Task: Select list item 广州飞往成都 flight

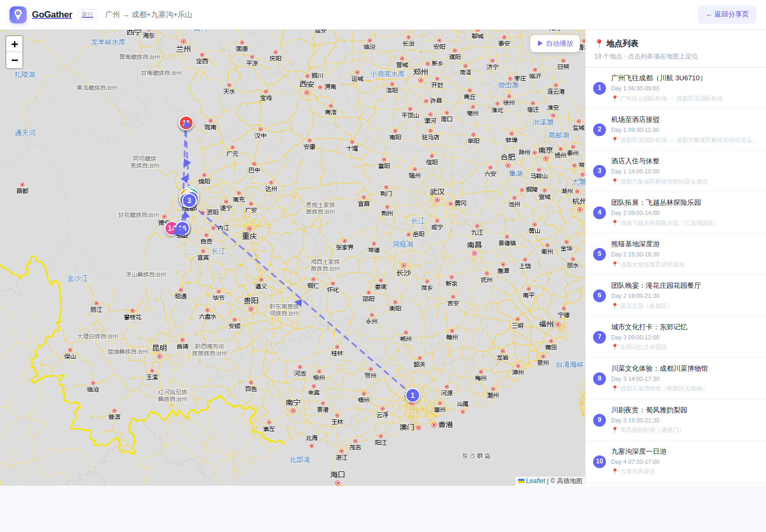Action: [x=676, y=88]
